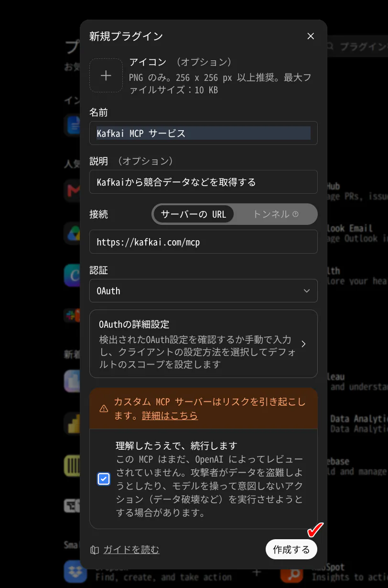Expand OAuthの詳細設定 section
This screenshot has height=588, width=388.
[x=204, y=344]
